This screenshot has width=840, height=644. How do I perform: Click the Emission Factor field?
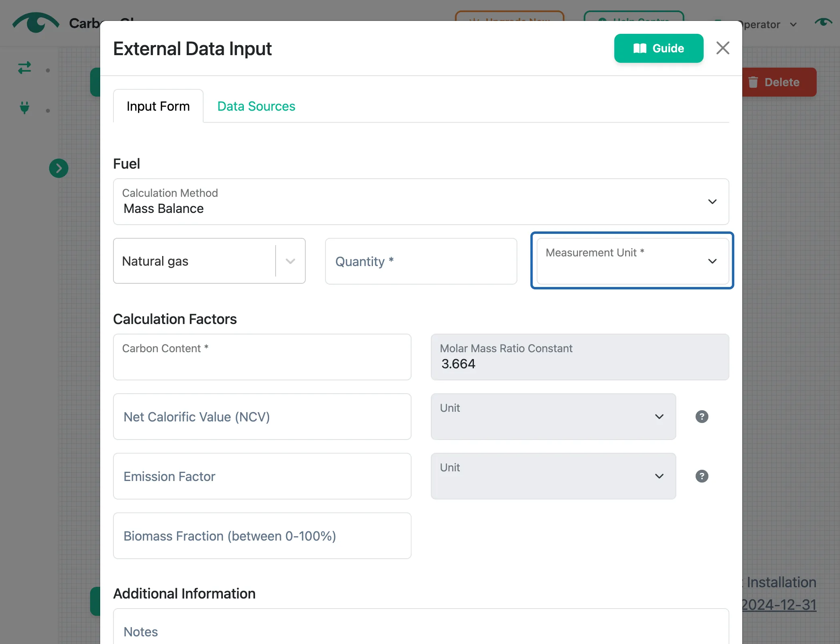(x=262, y=476)
